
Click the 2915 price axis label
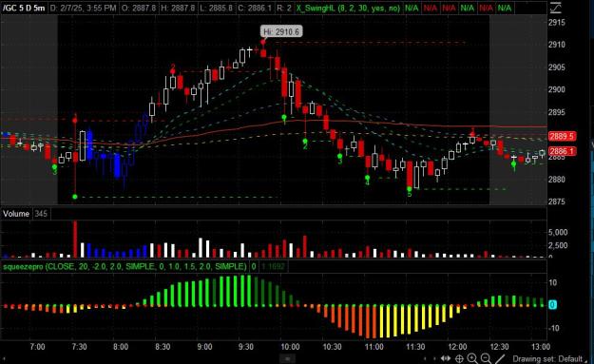(x=557, y=23)
